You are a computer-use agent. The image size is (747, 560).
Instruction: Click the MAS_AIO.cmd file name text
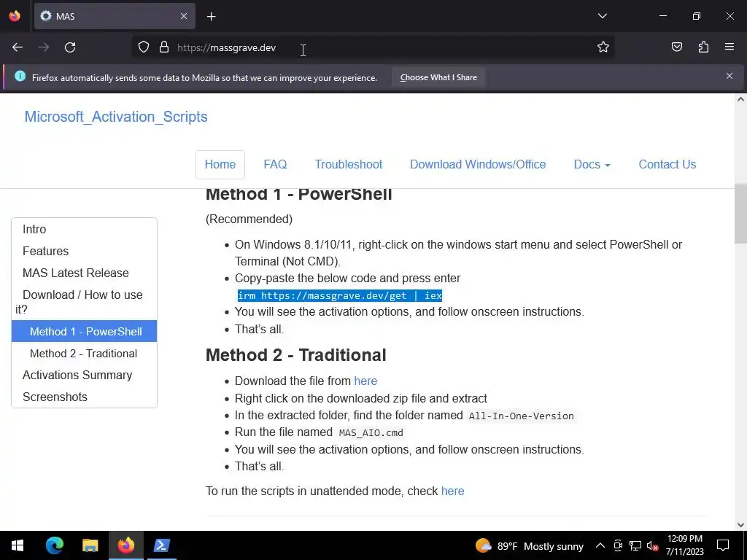tap(371, 433)
